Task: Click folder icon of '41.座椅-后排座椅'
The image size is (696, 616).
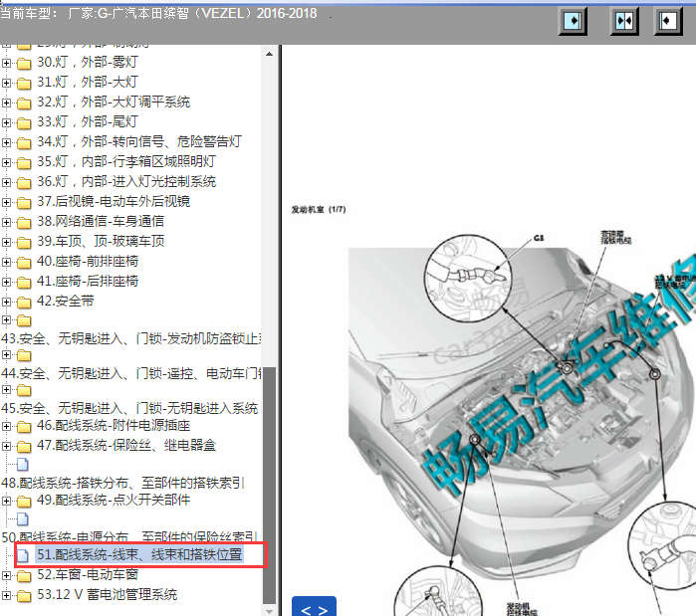Action: click(x=24, y=283)
